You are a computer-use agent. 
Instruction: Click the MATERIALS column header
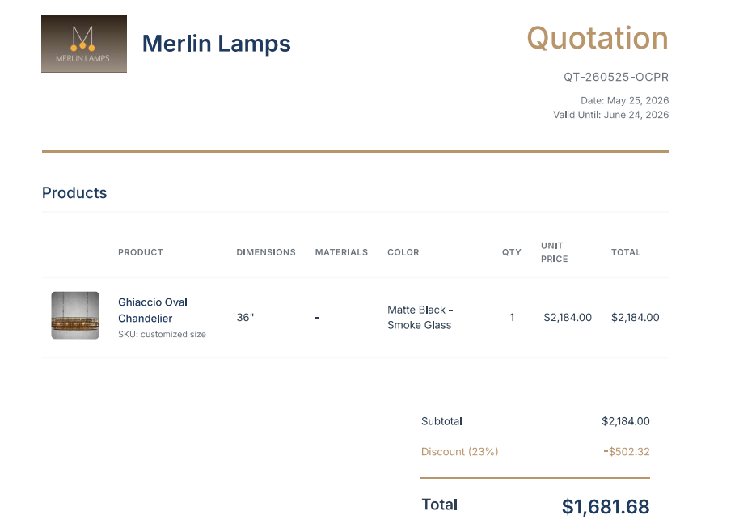coord(341,252)
